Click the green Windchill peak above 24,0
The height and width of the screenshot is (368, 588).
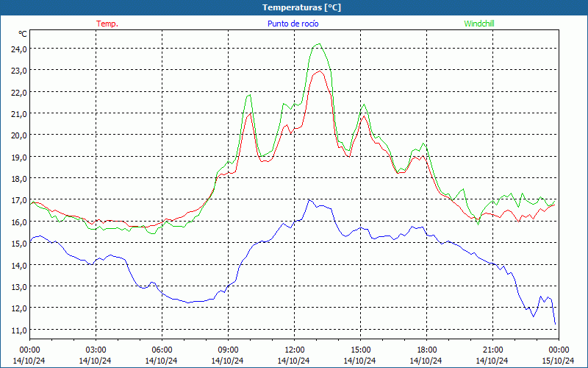coord(319,44)
